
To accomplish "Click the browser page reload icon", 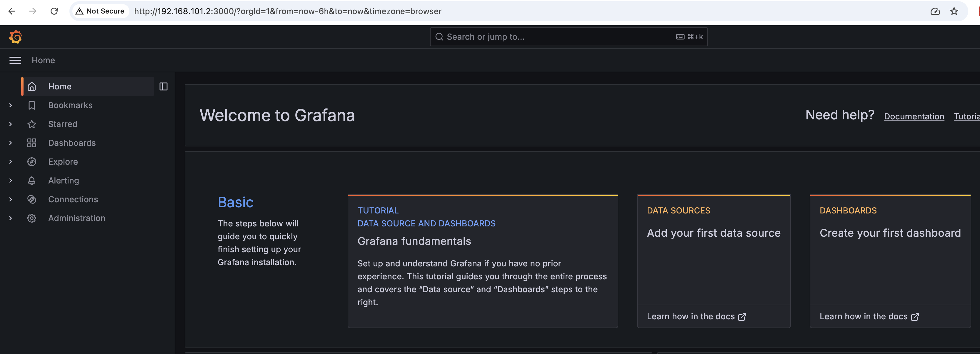I will click(54, 11).
